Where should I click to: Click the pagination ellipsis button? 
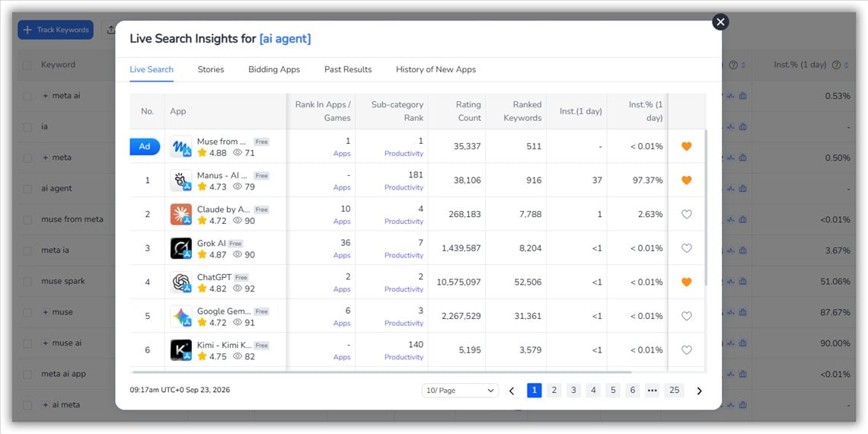[x=652, y=391]
